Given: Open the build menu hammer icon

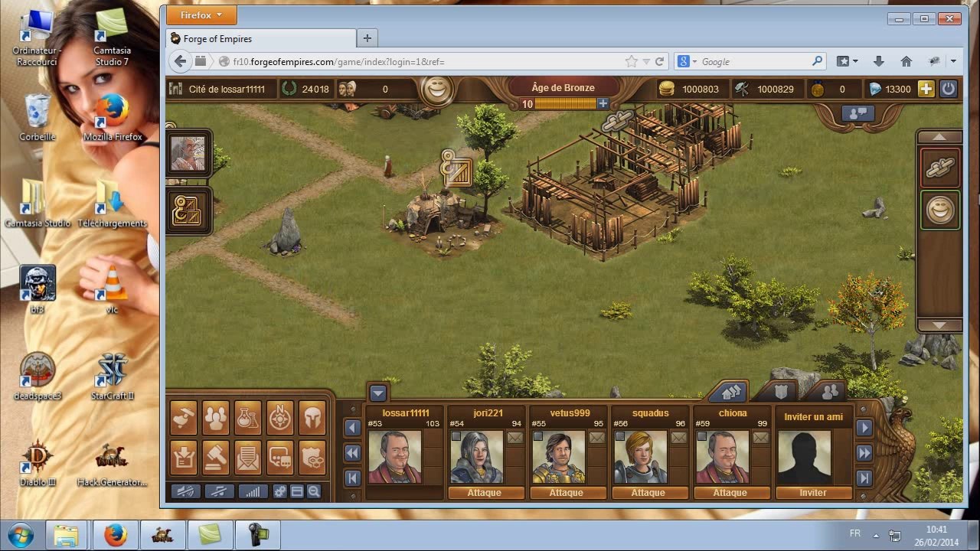Looking at the screenshot, I should (x=184, y=417).
